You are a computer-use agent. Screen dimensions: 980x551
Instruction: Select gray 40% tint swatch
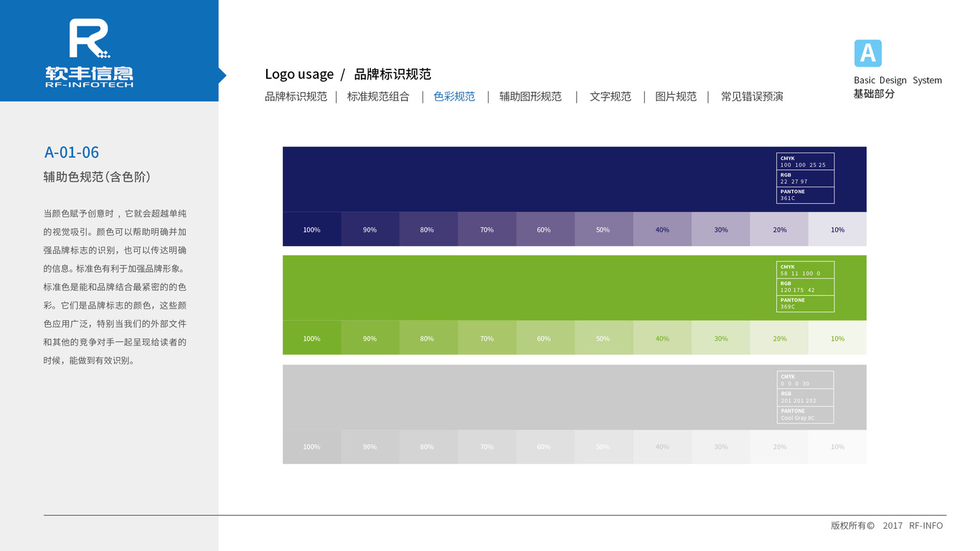tap(662, 446)
